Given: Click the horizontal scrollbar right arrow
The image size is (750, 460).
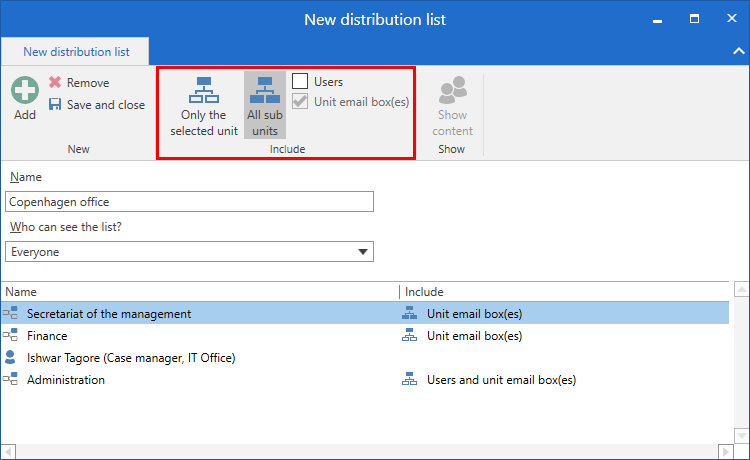Looking at the screenshot, I should tap(724, 451).
